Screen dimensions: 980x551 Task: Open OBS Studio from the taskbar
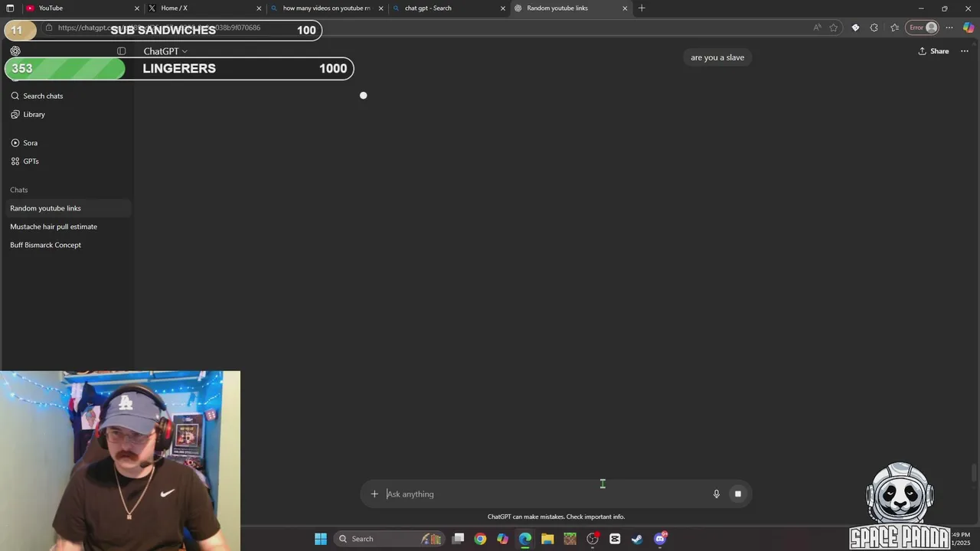[593, 539]
